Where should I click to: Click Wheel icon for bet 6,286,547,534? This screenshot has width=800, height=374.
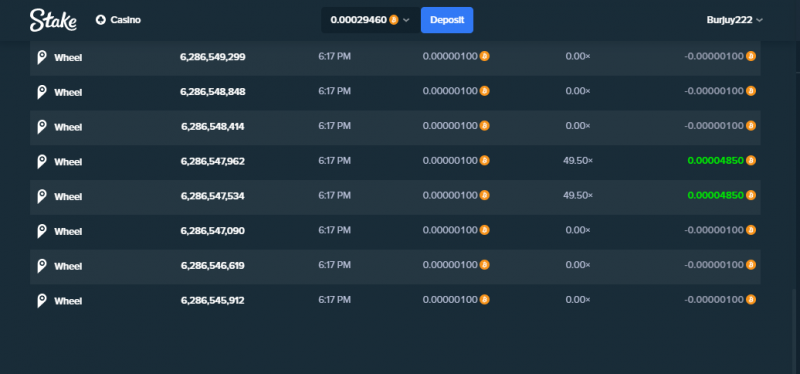[42, 196]
